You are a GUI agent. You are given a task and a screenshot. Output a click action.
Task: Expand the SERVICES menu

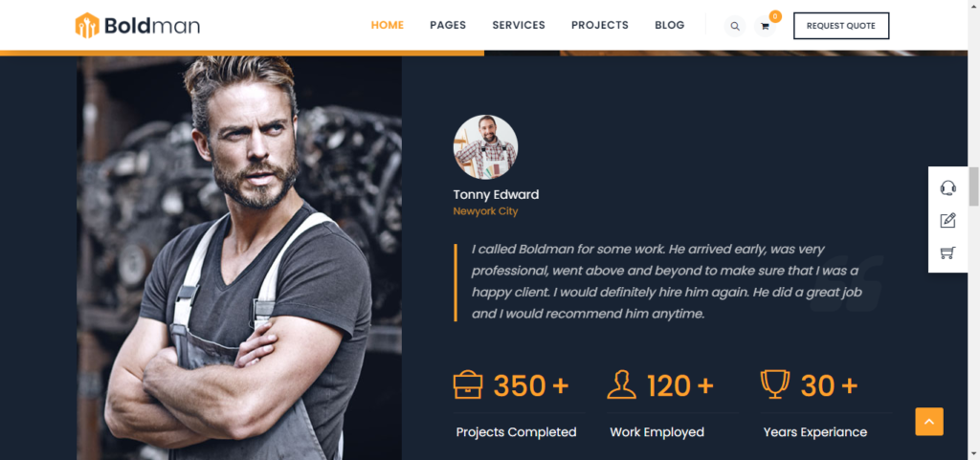click(519, 26)
